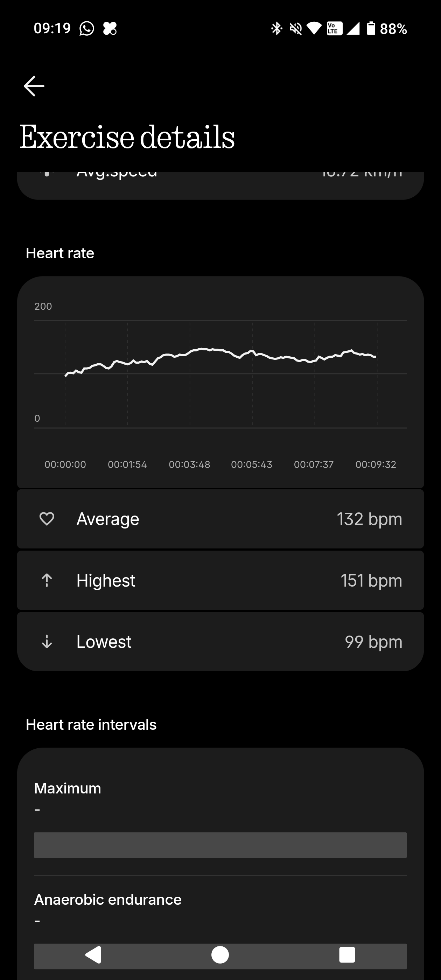Select the Average 132 bpm row

pyautogui.click(x=220, y=519)
